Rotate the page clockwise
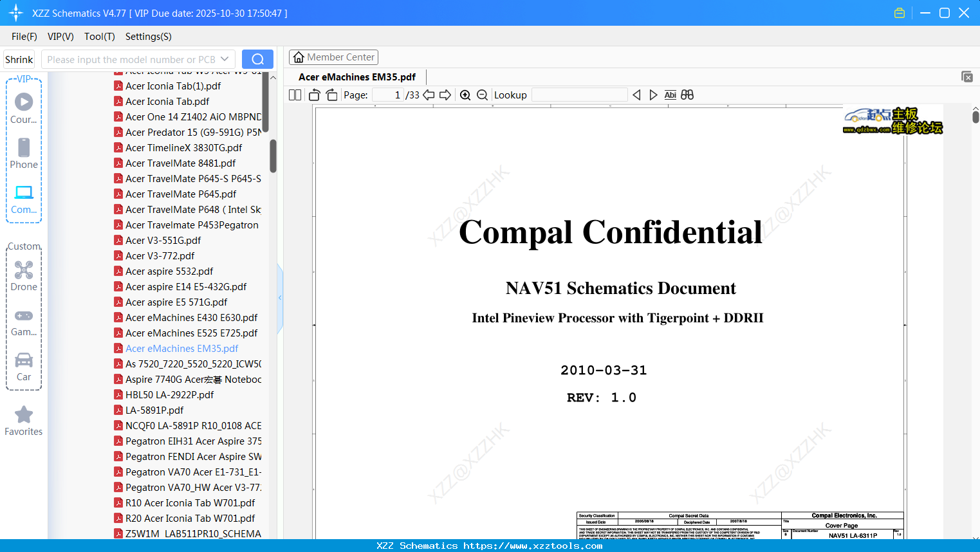This screenshot has height=552, width=980. [331, 95]
